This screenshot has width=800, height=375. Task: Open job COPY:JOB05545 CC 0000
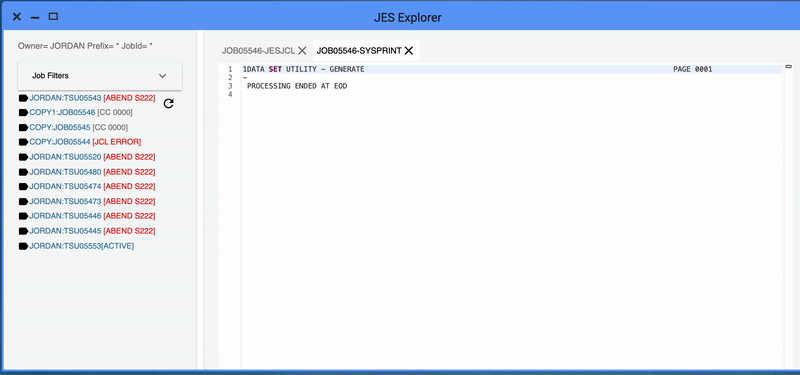click(79, 127)
